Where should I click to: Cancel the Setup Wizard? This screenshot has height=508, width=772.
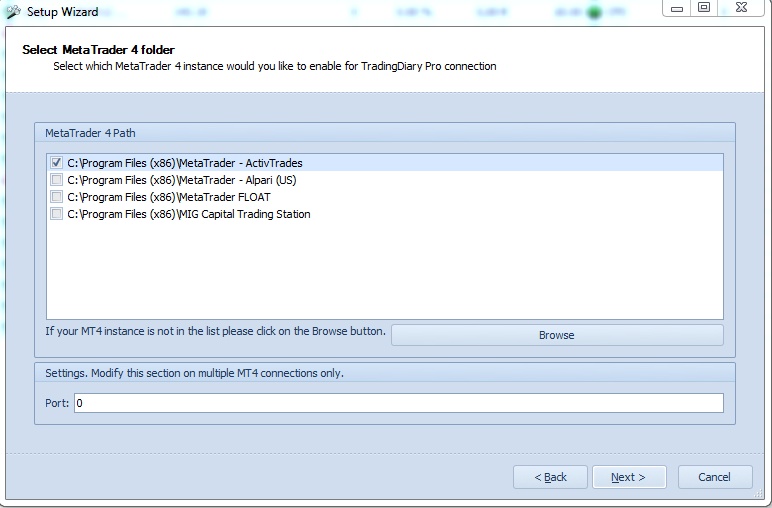coord(715,477)
